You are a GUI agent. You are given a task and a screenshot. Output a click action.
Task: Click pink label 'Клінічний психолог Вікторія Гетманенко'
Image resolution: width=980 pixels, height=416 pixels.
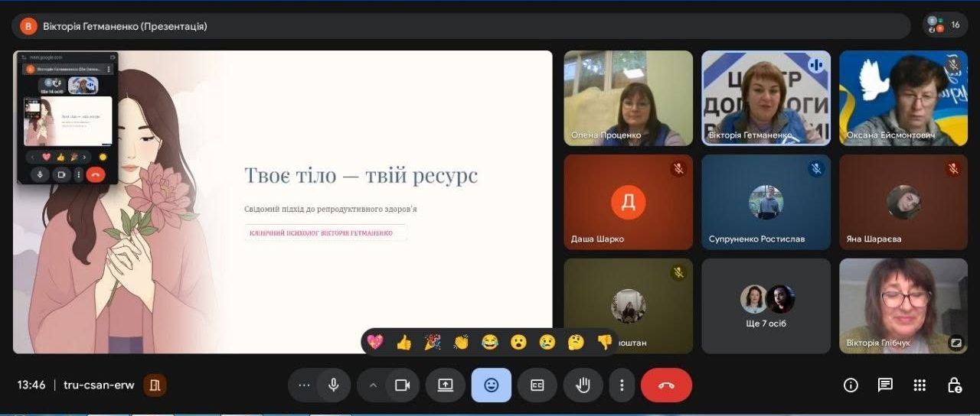click(x=321, y=232)
